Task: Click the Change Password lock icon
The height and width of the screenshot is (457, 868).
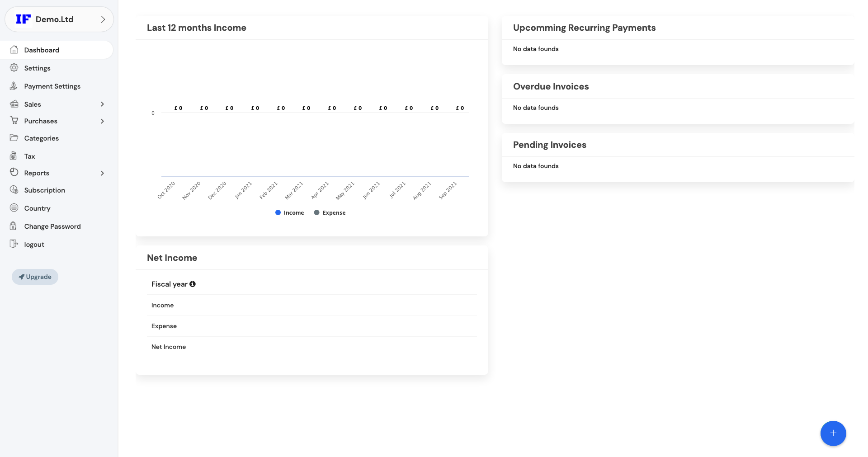Action: [x=14, y=226]
